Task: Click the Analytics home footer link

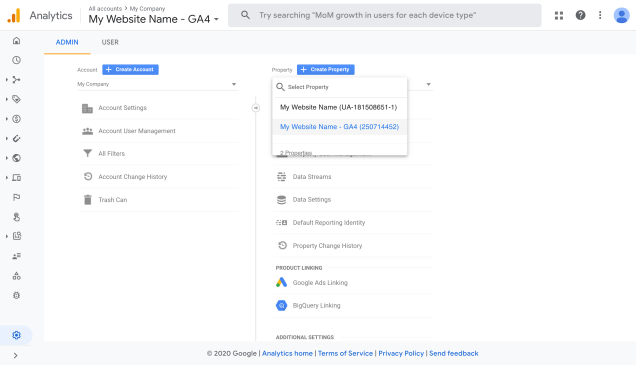Action: point(287,354)
